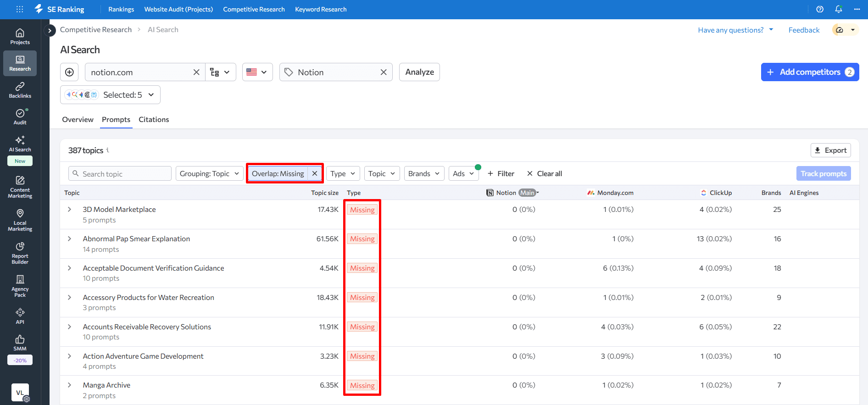Open the domain scope type dropdown
The image size is (868, 405).
[220, 72]
